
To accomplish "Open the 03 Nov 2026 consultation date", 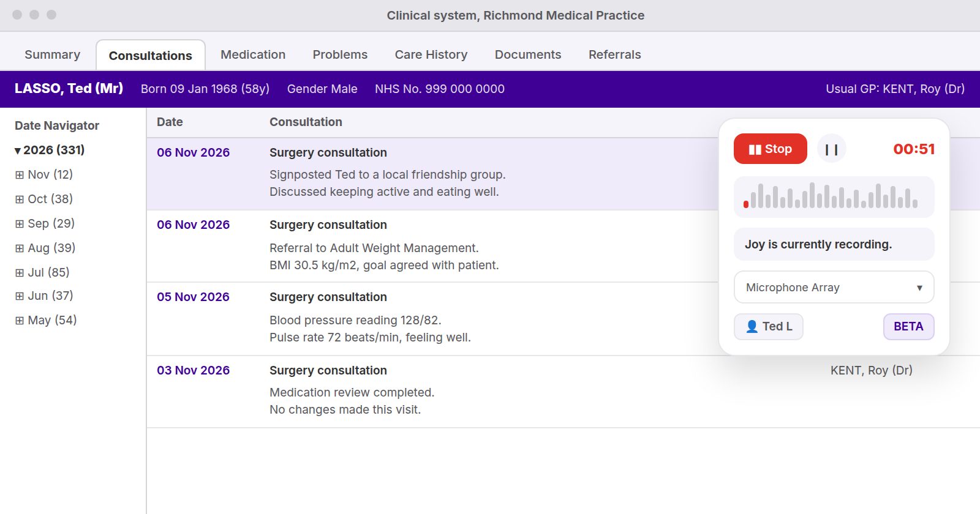I will tap(193, 370).
